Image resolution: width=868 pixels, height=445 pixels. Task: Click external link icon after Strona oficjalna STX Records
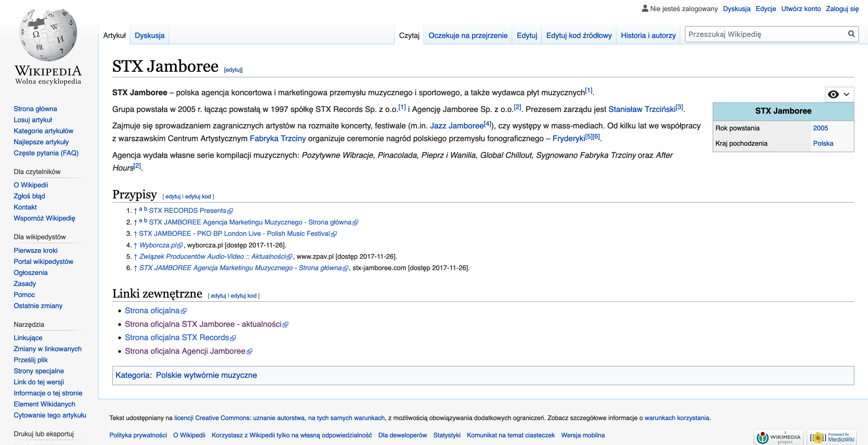coord(233,338)
